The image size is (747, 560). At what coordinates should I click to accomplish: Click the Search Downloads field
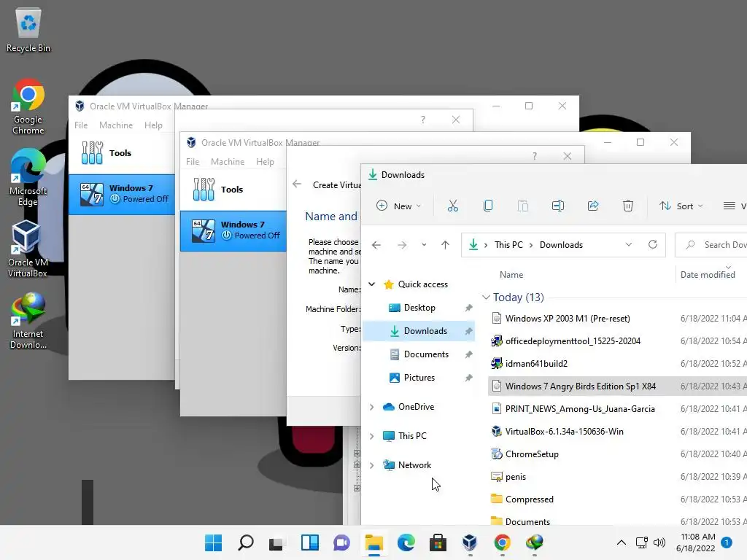point(711,245)
